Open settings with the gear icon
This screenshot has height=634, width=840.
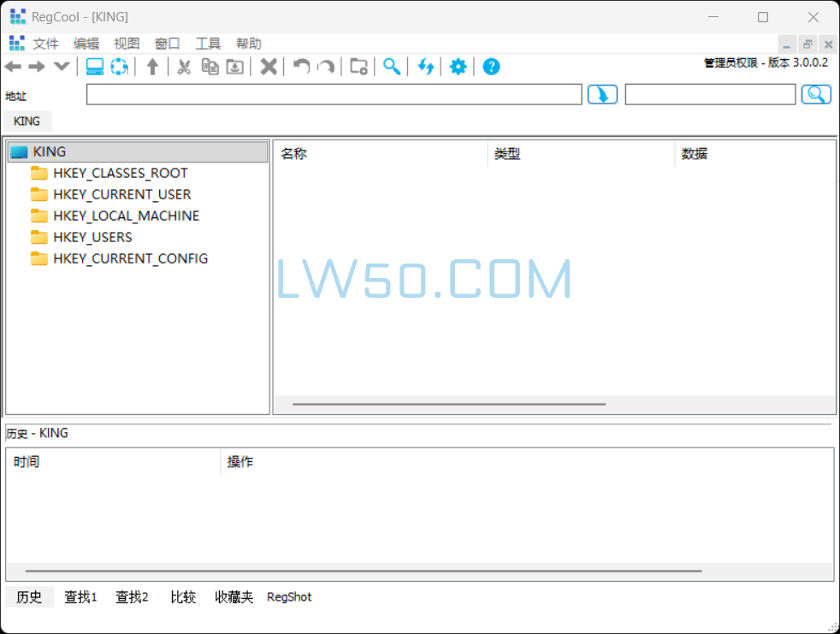click(x=458, y=66)
